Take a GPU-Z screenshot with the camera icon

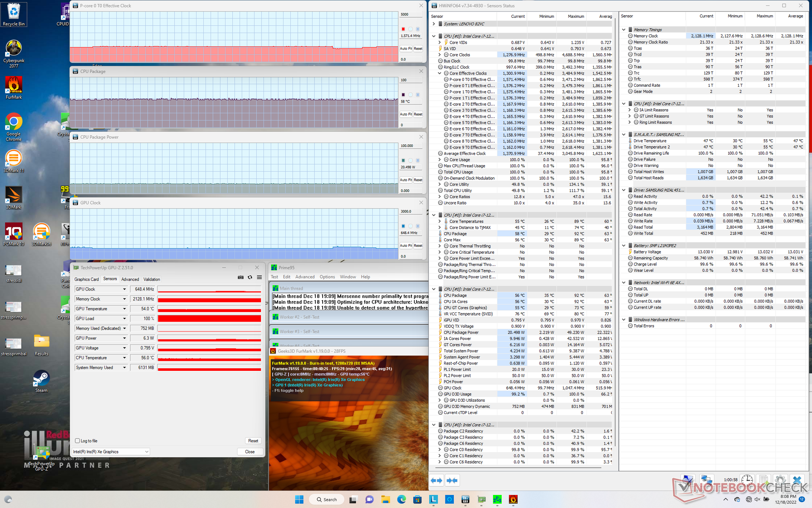241,277
